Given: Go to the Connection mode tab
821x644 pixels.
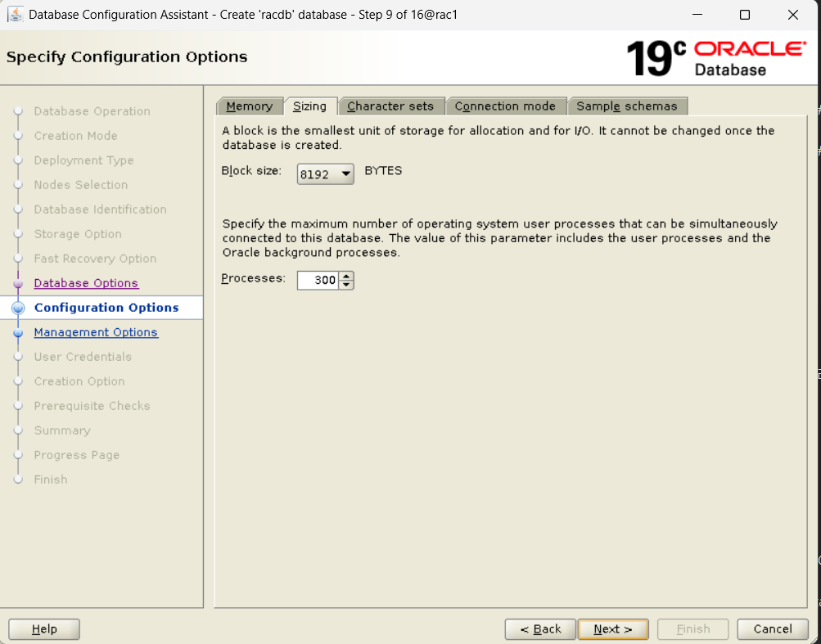Looking at the screenshot, I should (505, 106).
